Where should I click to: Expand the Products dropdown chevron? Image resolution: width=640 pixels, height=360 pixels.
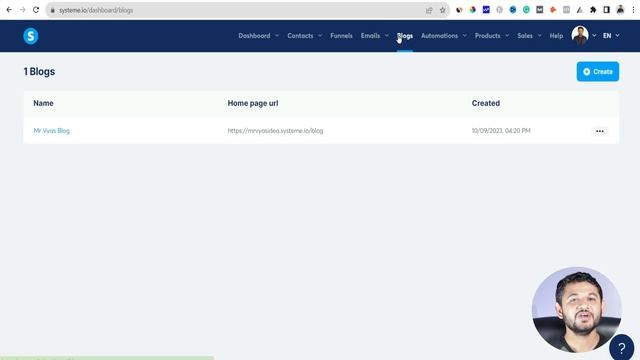pyautogui.click(x=507, y=36)
